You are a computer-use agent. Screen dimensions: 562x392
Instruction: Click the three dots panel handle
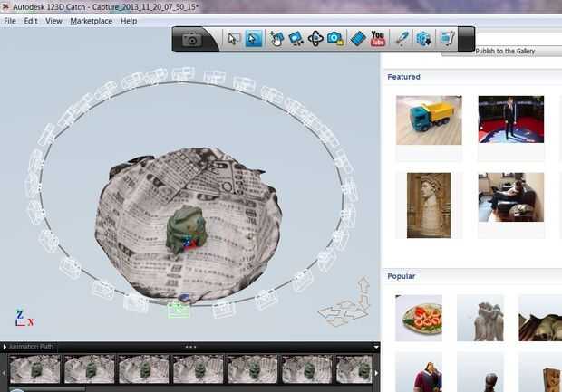(x=190, y=347)
